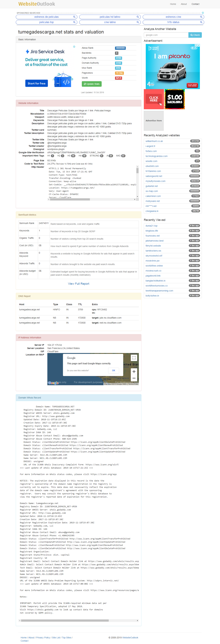Click the map zoom in button
Image resolution: width=220 pixels, height=644 pixels.
pyautogui.click(x=134, y=372)
